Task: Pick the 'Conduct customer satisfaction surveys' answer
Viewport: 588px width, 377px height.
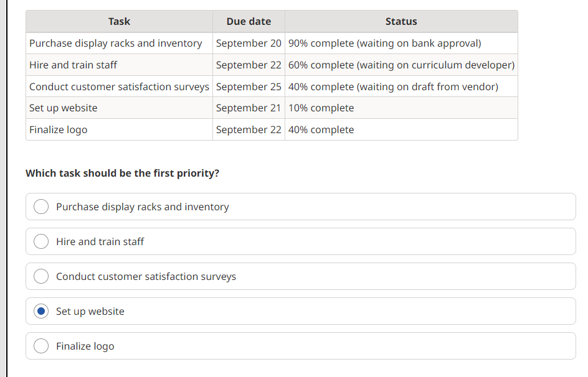Action: 41,276
